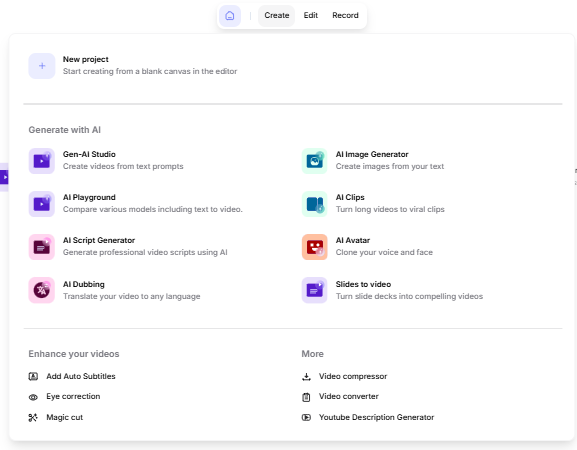Click the AI Dubbing icon
The width and height of the screenshot is (577, 450).
click(x=42, y=290)
